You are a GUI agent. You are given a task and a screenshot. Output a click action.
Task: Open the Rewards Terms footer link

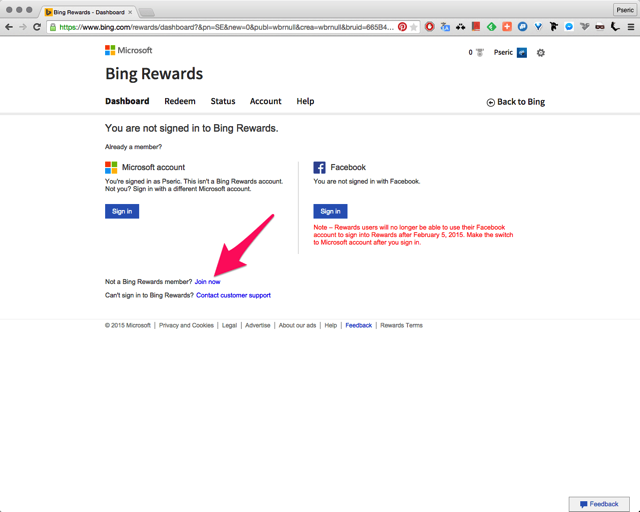[401, 325]
